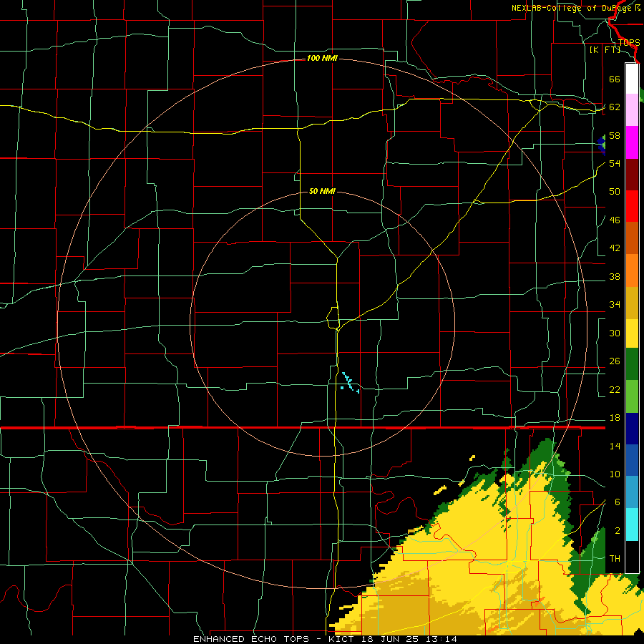Click the black TH legend swatch
Viewport: 644px width, 644px height.
tap(632, 557)
